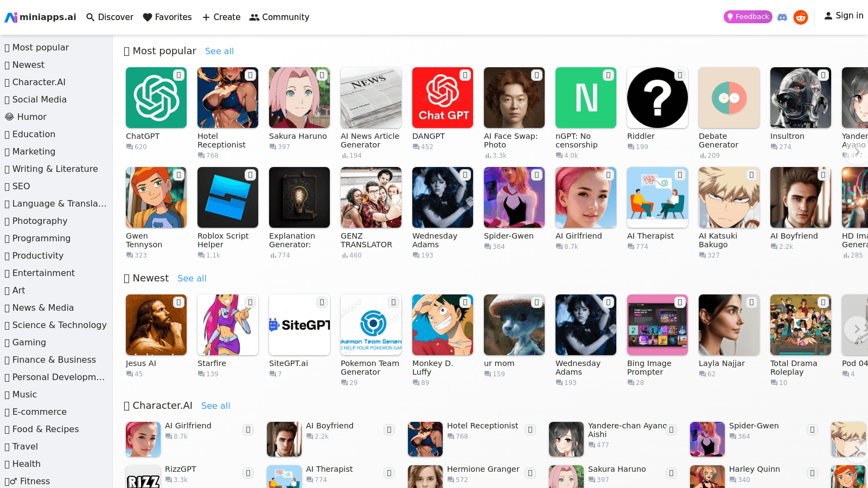The image size is (868, 488).
Task: Select Science & Technology category
Action: 56,325
